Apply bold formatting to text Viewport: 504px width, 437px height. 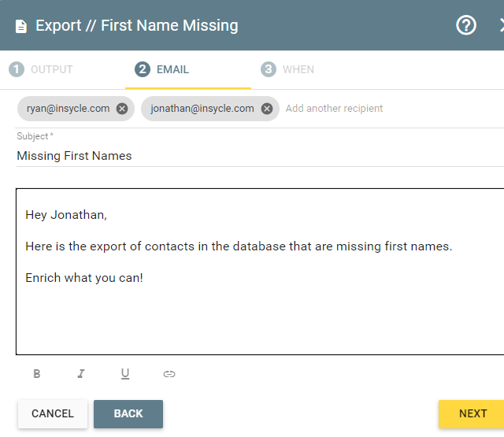(37, 374)
